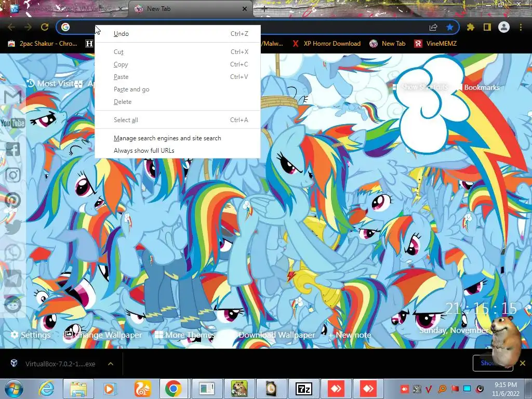
Task: Go forward with the forward arrow
Action: pos(28,27)
